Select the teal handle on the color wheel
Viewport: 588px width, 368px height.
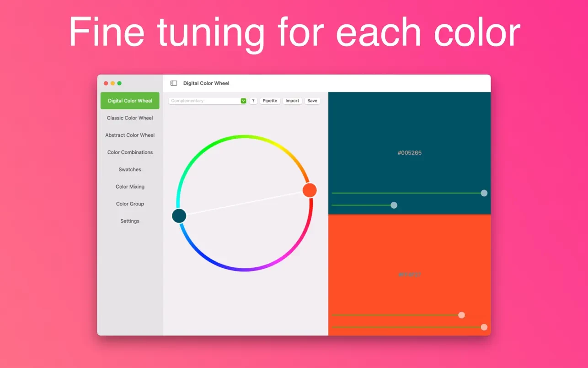click(x=179, y=215)
